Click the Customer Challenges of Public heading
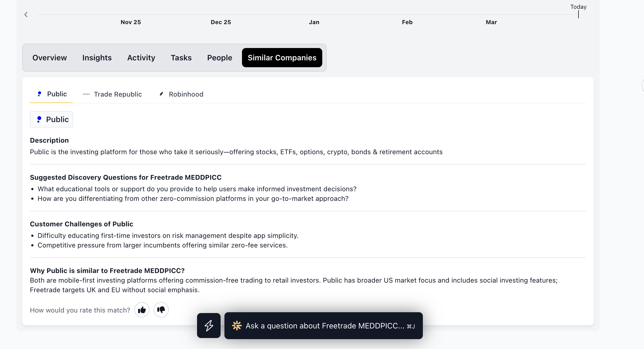 pos(82,224)
